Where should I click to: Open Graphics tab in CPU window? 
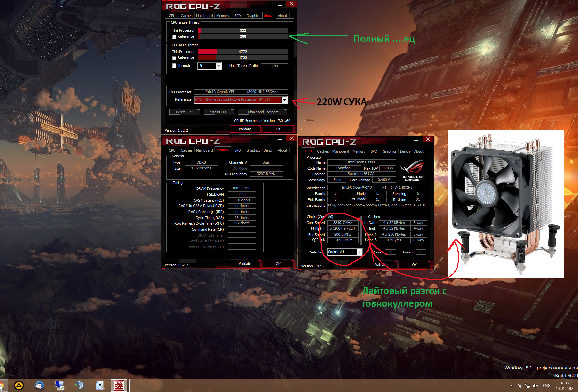[x=390, y=151]
